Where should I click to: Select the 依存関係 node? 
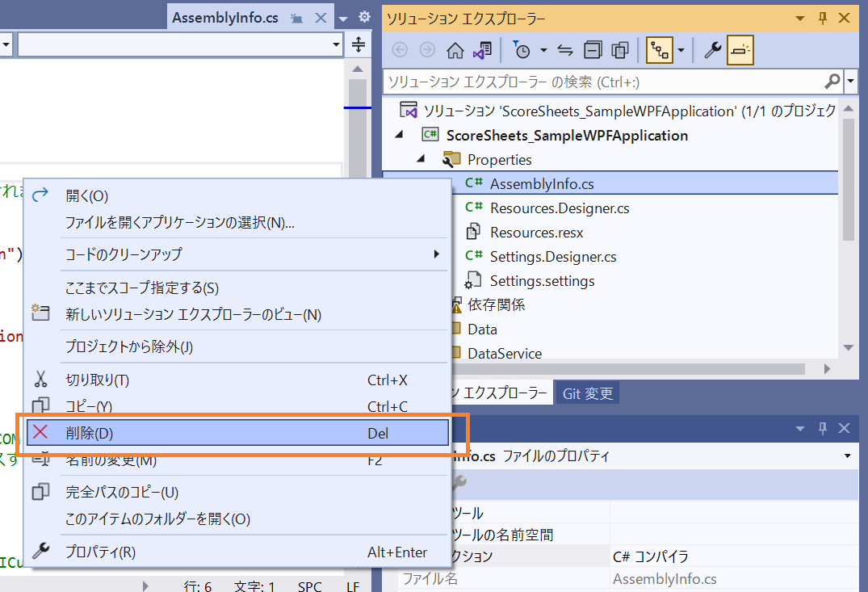496,305
